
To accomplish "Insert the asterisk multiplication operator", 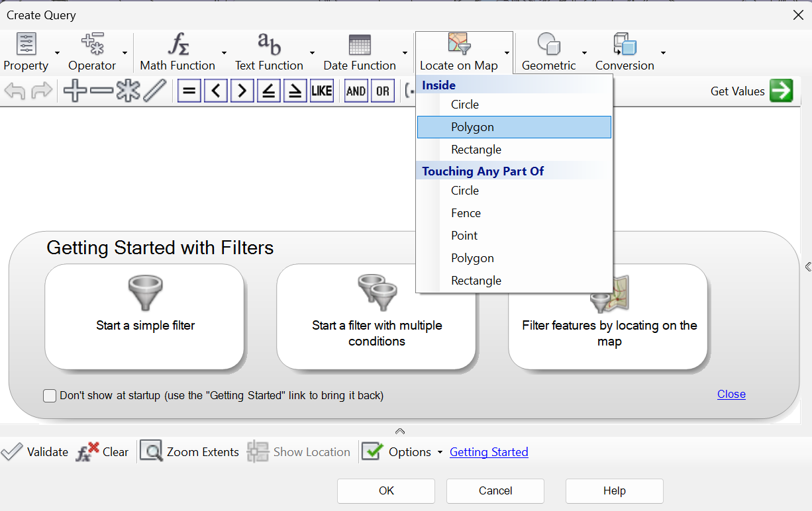I will point(128,91).
